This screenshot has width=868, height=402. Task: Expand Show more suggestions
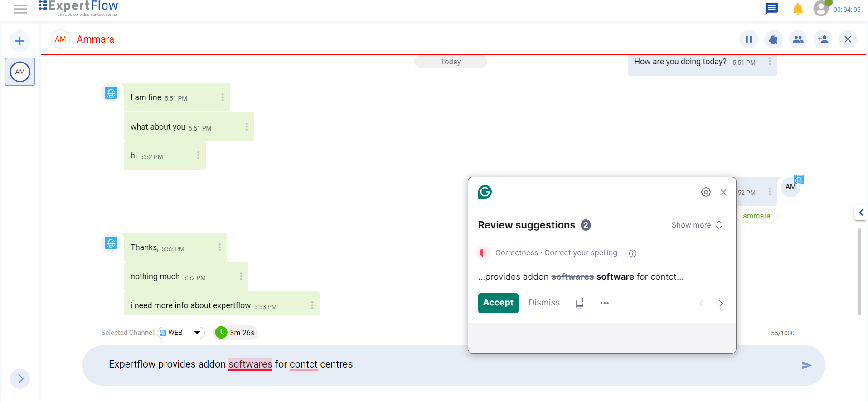(697, 225)
